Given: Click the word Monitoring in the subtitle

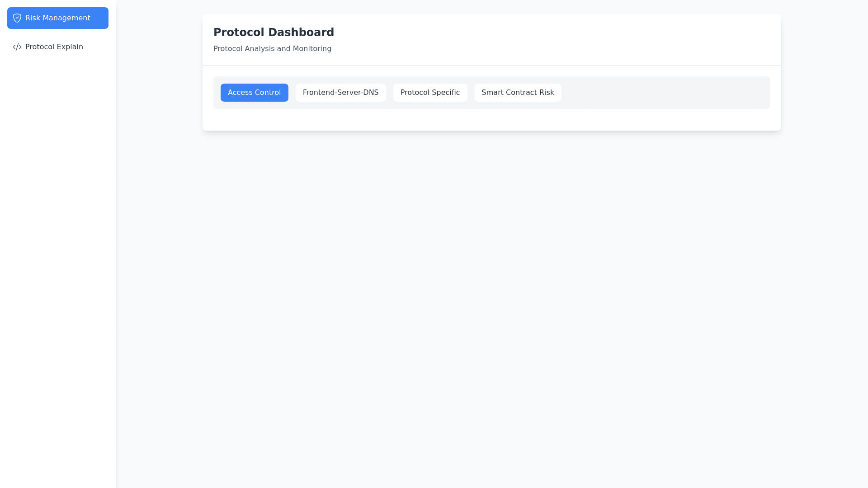Looking at the screenshot, I should 312,49.
